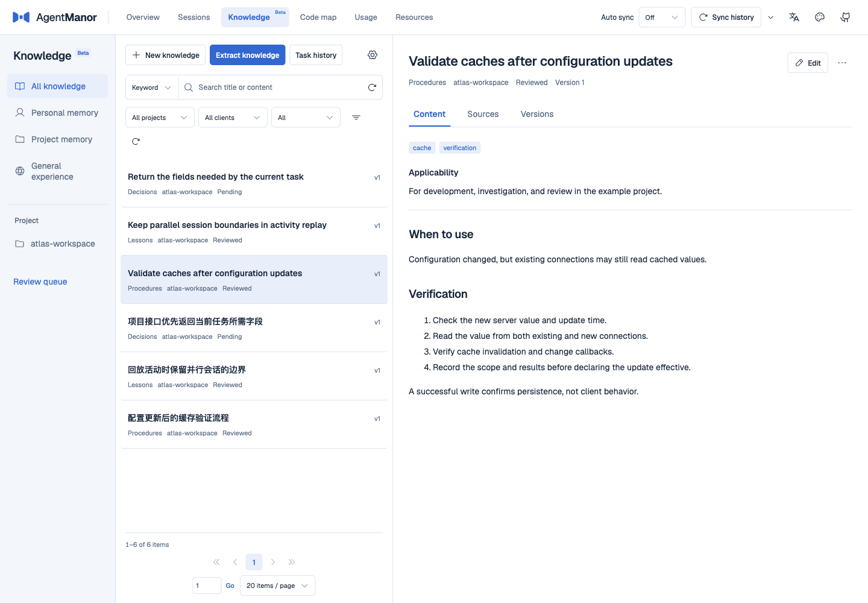Open Task history

316,55
